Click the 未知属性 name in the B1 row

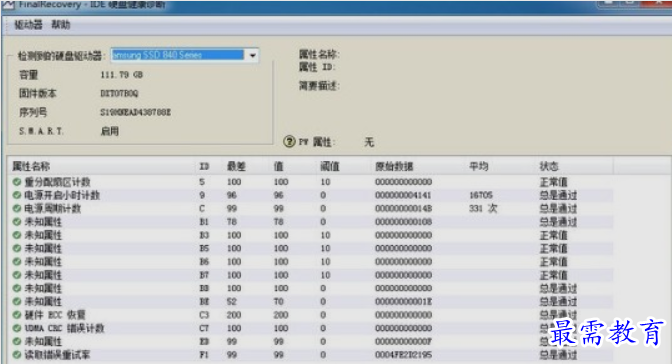(x=43, y=222)
